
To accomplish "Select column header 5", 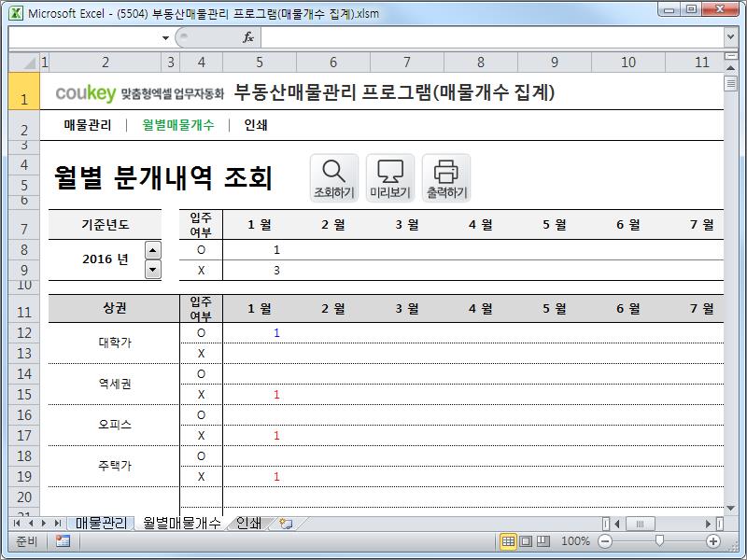I will (x=260, y=63).
